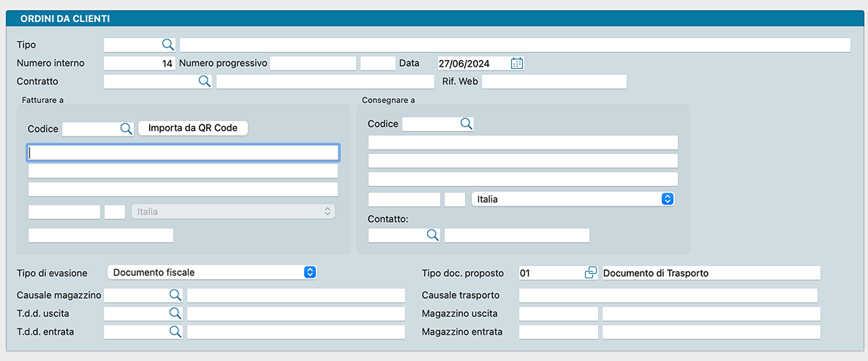
Task: Click the disabled Italia dropdown in Fatturare a
Action: pyautogui.click(x=233, y=212)
